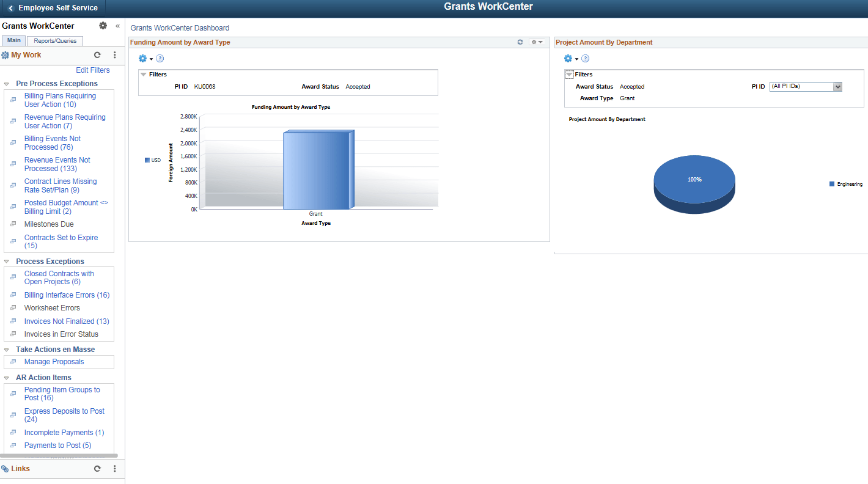Refresh the Funding Amount by Award Type pagelet
Viewport: 868px width, 484px height.
click(x=520, y=42)
